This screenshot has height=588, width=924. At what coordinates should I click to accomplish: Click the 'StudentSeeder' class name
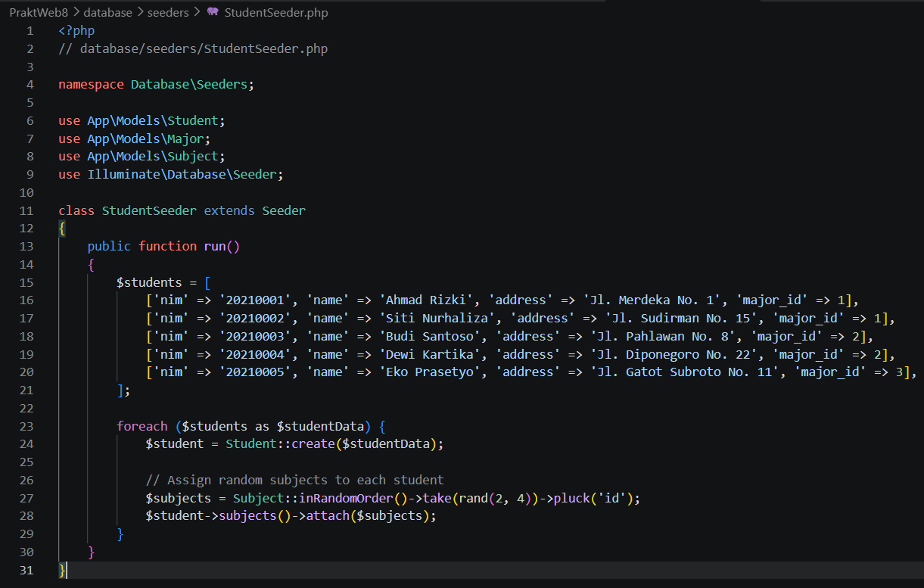149,210
